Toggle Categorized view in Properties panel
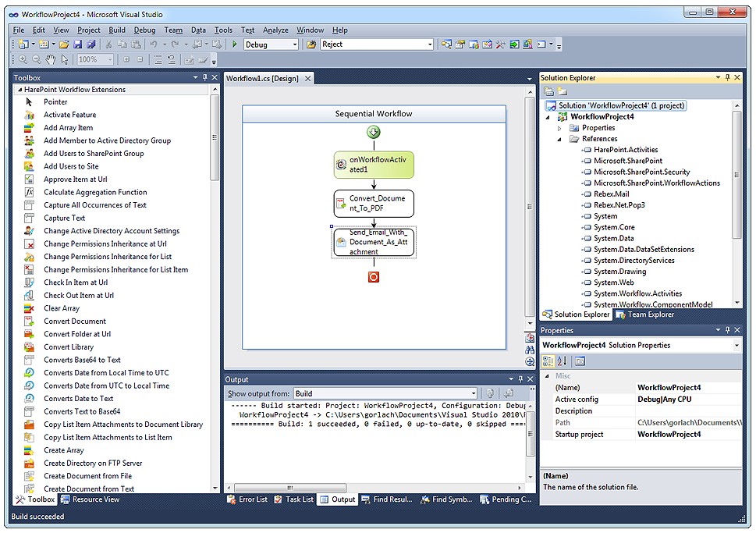This screenshot has width=756, height=533. pos(548,361)
